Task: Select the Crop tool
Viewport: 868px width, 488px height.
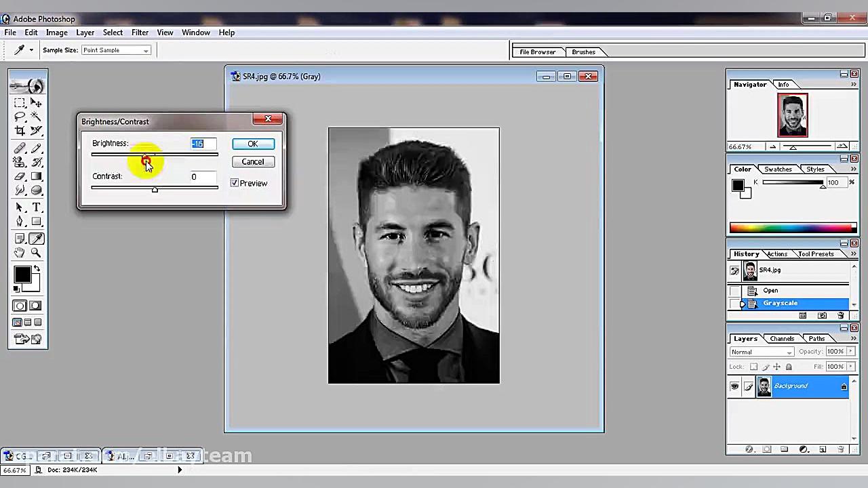Action: click(20, 130)
